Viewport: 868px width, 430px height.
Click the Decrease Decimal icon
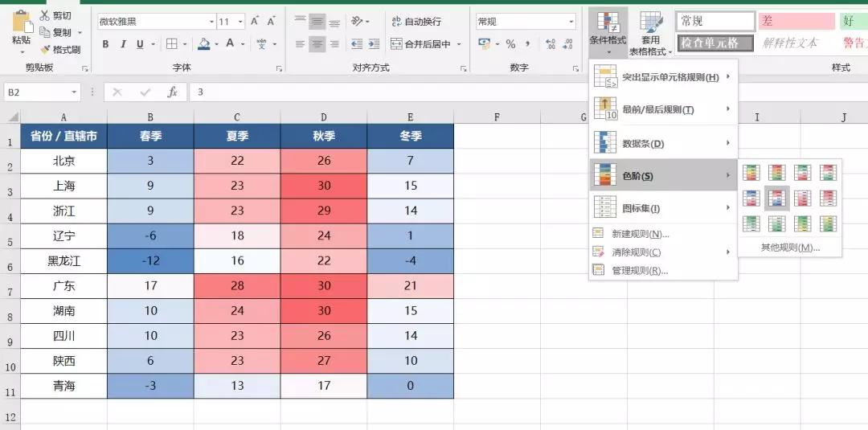(x=567, y=44)
